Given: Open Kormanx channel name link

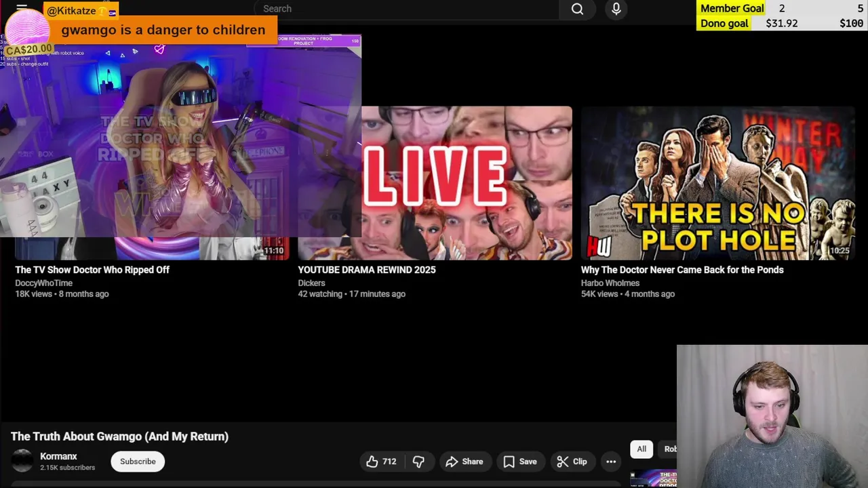Looking at the screenshot, I should click(58, 456).
